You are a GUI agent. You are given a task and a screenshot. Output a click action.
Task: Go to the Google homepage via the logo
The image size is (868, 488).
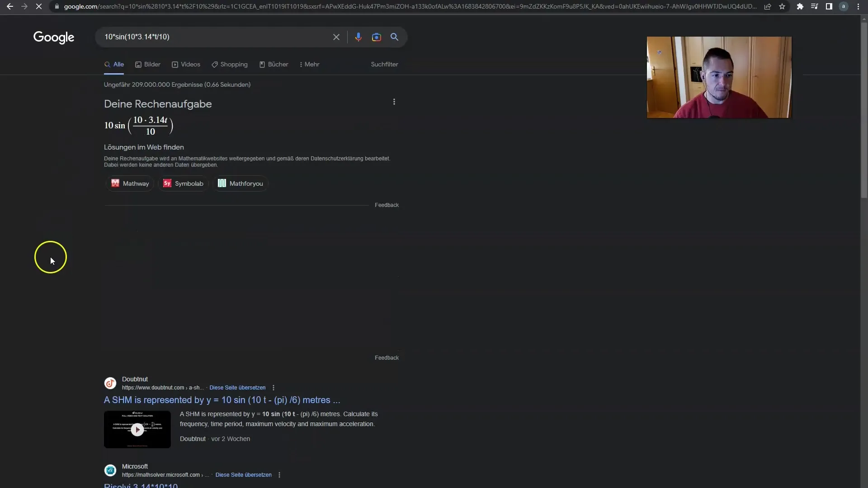[54, 38]
